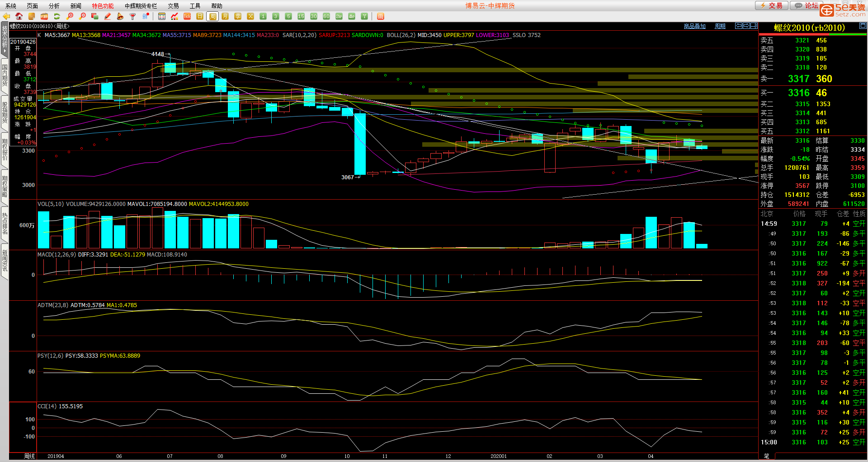
Task: Select the 4hr period button
Action: [352, 16]
